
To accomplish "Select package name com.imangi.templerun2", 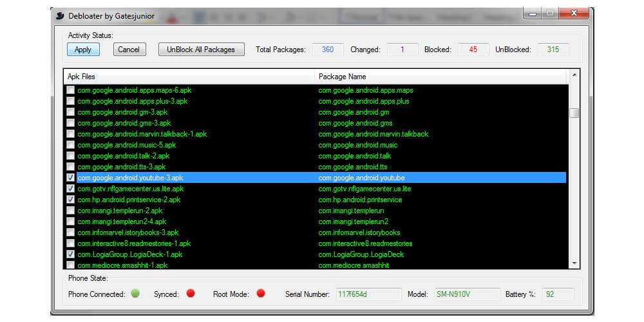I will point(353,222).
